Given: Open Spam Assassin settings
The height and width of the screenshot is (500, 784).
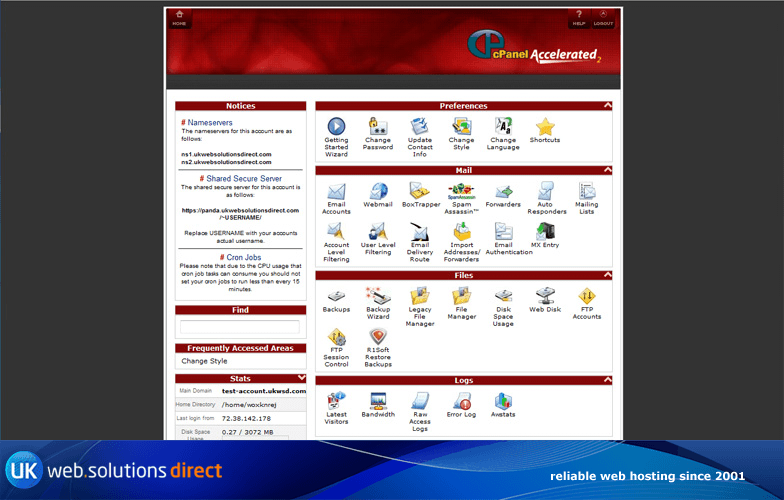Looking at the screenshot, I should (461, 191).
